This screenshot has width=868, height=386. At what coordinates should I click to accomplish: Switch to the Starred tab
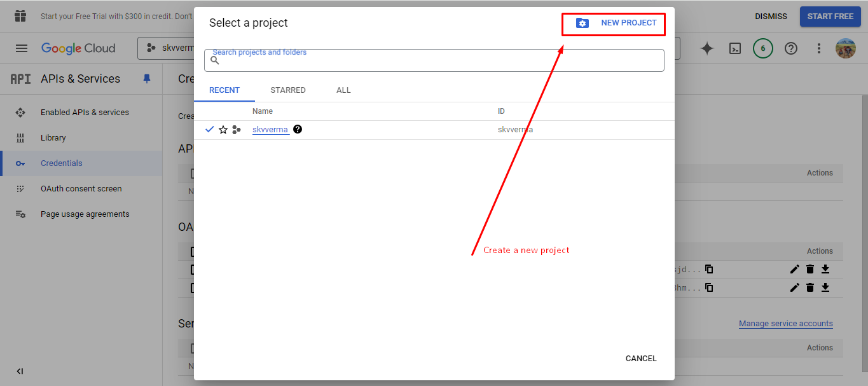coord(288,90)
